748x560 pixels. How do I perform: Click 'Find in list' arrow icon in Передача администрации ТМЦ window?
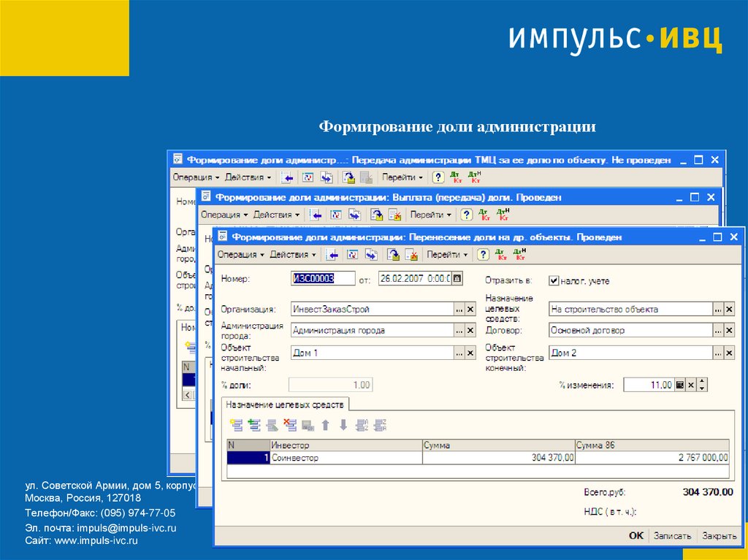[287, 178]
